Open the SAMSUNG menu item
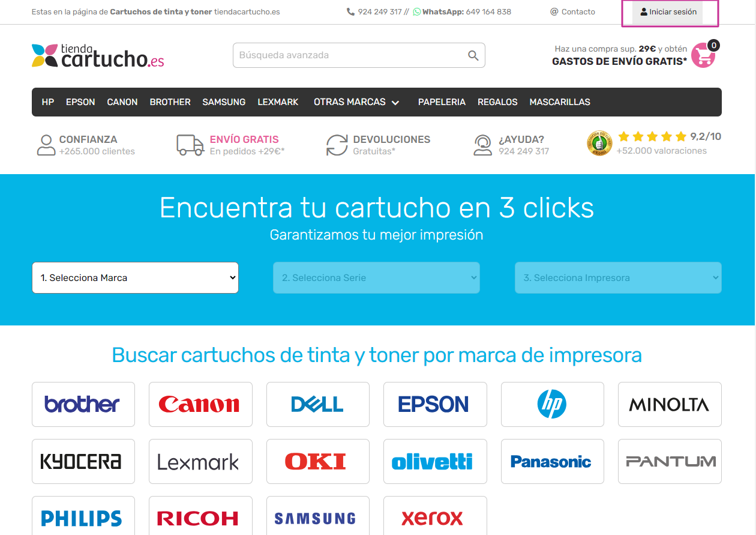 click(224, 102)
